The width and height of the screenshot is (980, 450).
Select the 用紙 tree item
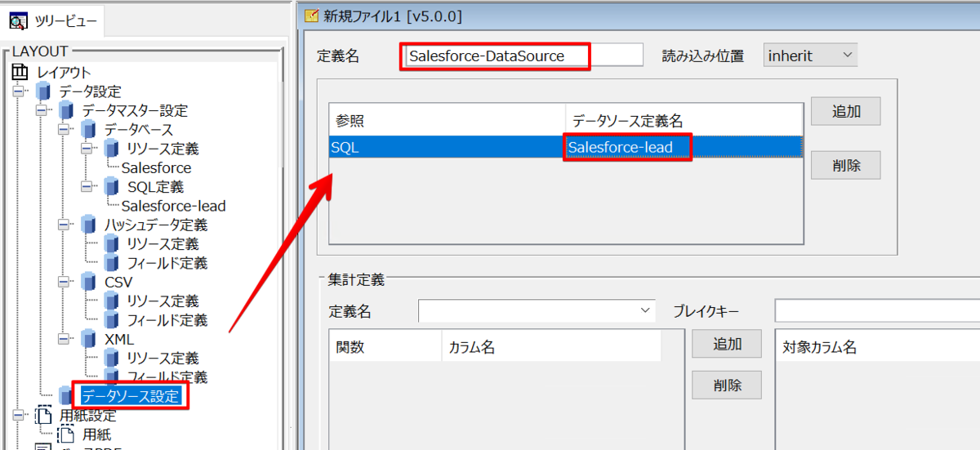(96, 434)
